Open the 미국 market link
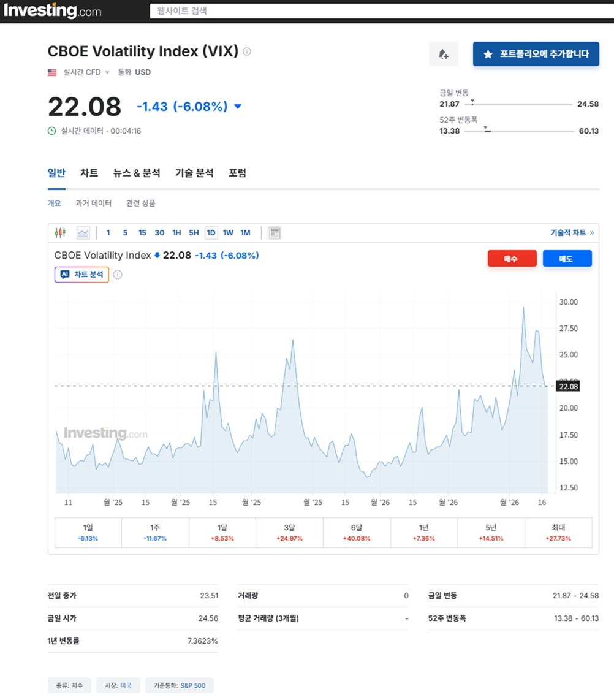This screenshot has height=700, width=614. 126,685
